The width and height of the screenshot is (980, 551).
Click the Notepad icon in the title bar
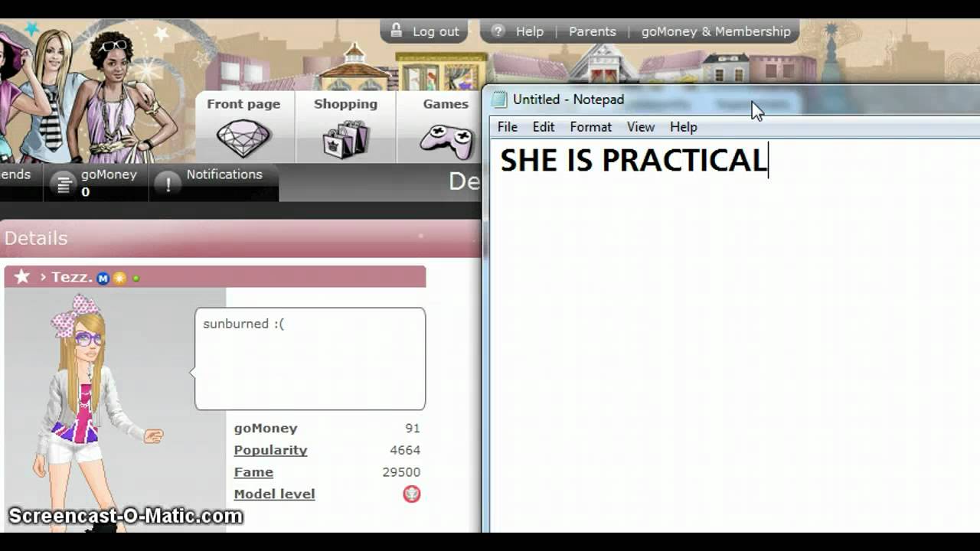499,99
